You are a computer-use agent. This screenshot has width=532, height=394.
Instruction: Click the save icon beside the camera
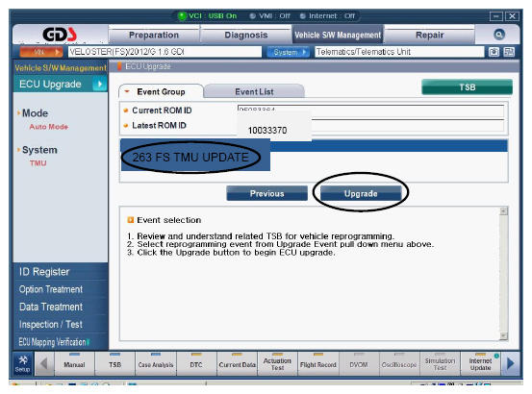[509, 52]
